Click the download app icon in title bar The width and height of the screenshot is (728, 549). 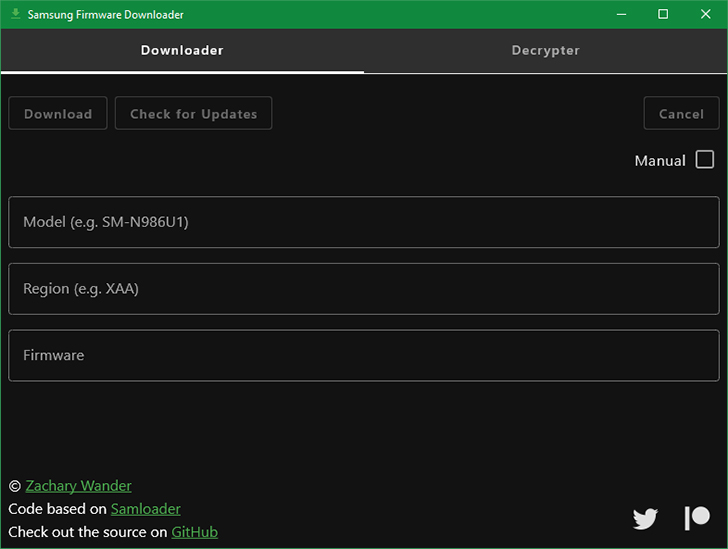15,14
